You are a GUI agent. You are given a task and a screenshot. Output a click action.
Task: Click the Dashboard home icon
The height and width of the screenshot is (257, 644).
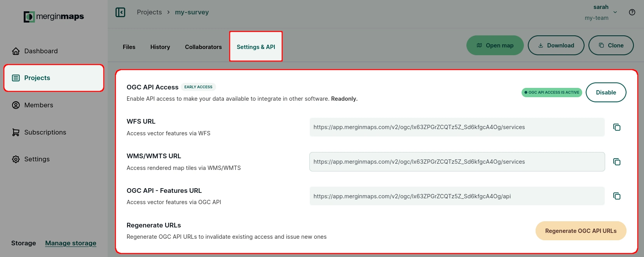point(16,51)
